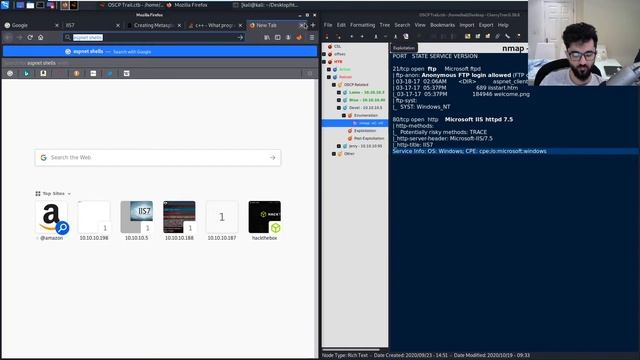Screen dimensions: 640x360
Task: Go to Firefox home page
Action: [40, 37]
